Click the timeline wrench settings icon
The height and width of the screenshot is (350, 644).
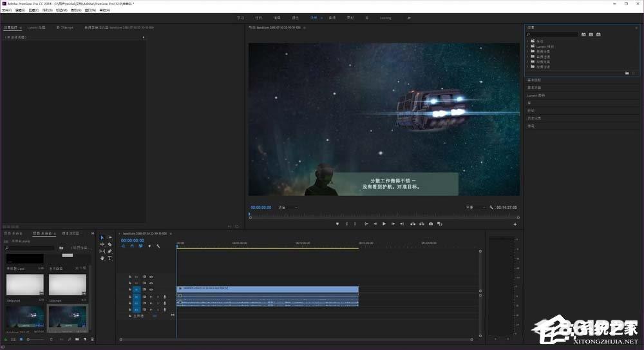click(158, 246)
